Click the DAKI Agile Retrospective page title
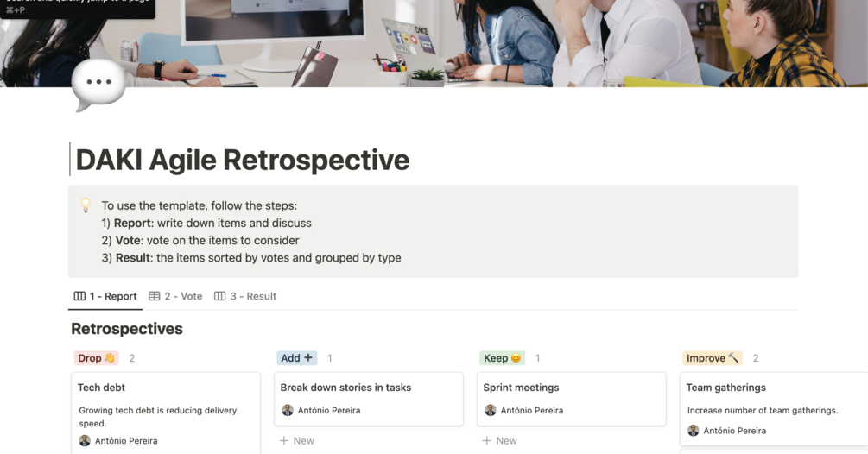 tap(243, 160)
